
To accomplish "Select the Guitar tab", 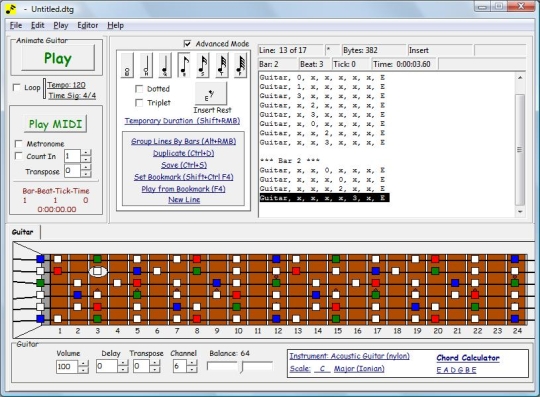I will (23, 232).
